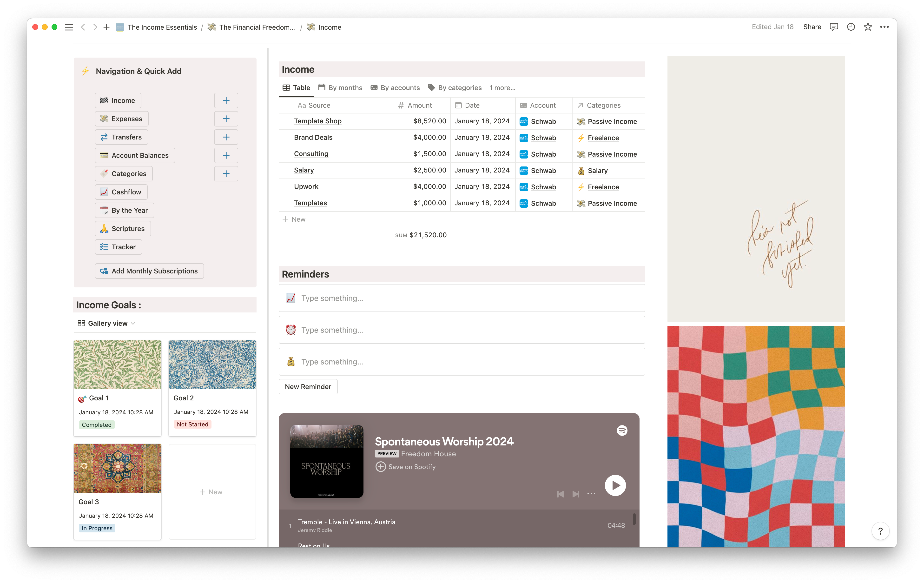Click the Share button
The height and width of the screenshot is (583, 924).
click(x=812, y=27)
